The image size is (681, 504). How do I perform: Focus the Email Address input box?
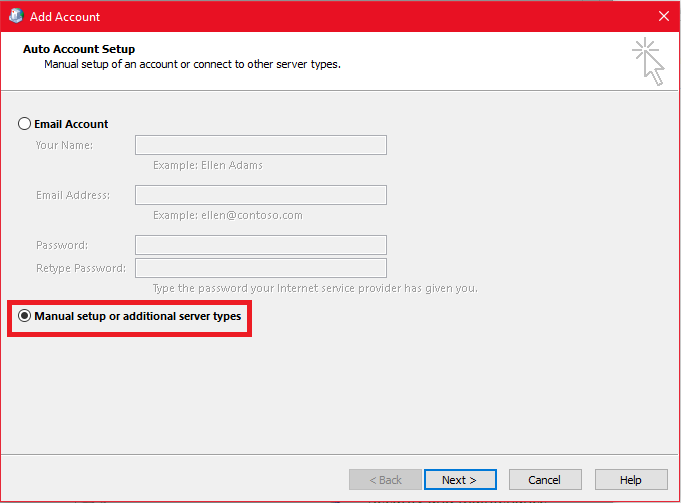[x=260, y=195]
